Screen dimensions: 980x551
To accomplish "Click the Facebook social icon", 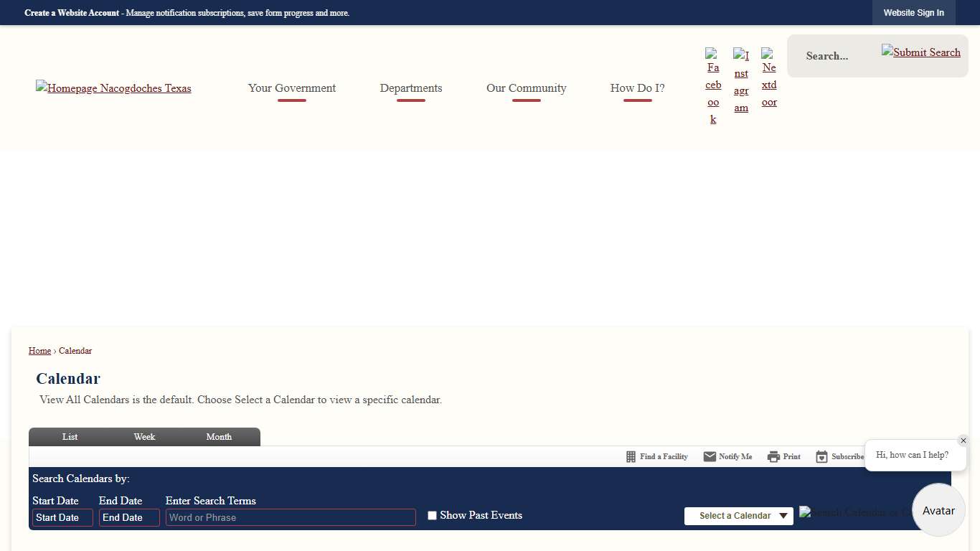I will tap(713, 86).
